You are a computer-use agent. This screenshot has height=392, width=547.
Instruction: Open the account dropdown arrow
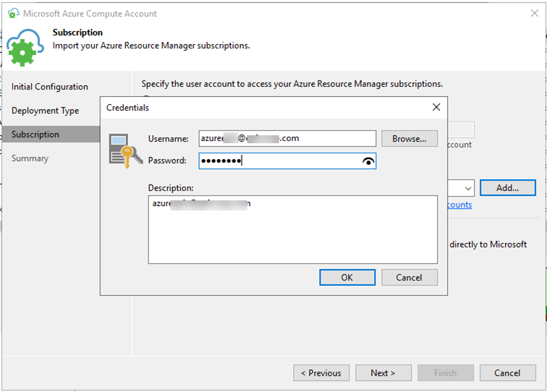(x=468, y=188)
